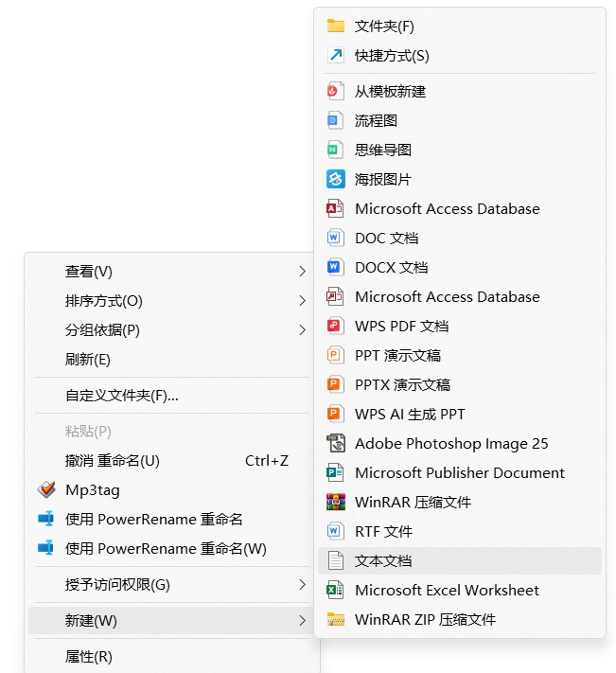Click the shortcut arrow icon beside 快捷方式(S)
616x673 pixels.
pyautogui.click(x=336, y=55)
